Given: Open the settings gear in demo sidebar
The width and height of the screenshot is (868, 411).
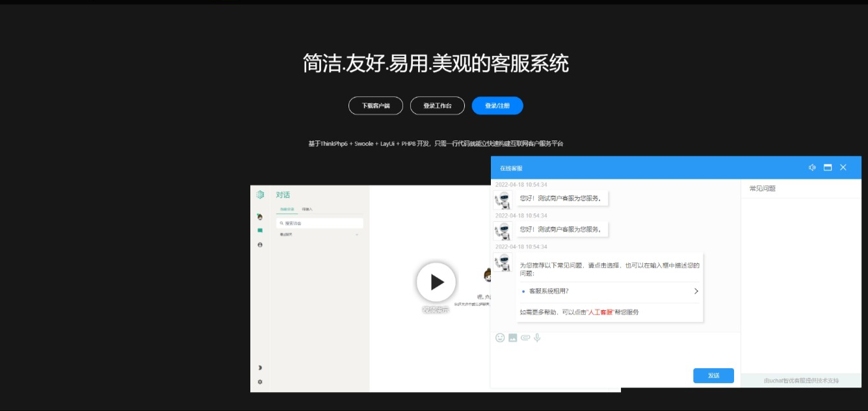Looking at the screenshot, I should (x=260, y=382).
